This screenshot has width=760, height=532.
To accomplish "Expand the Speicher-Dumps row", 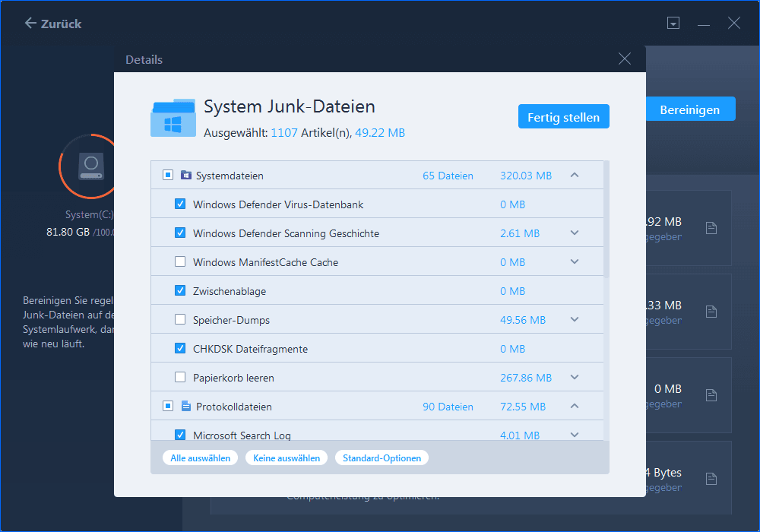I will [575, 319].
